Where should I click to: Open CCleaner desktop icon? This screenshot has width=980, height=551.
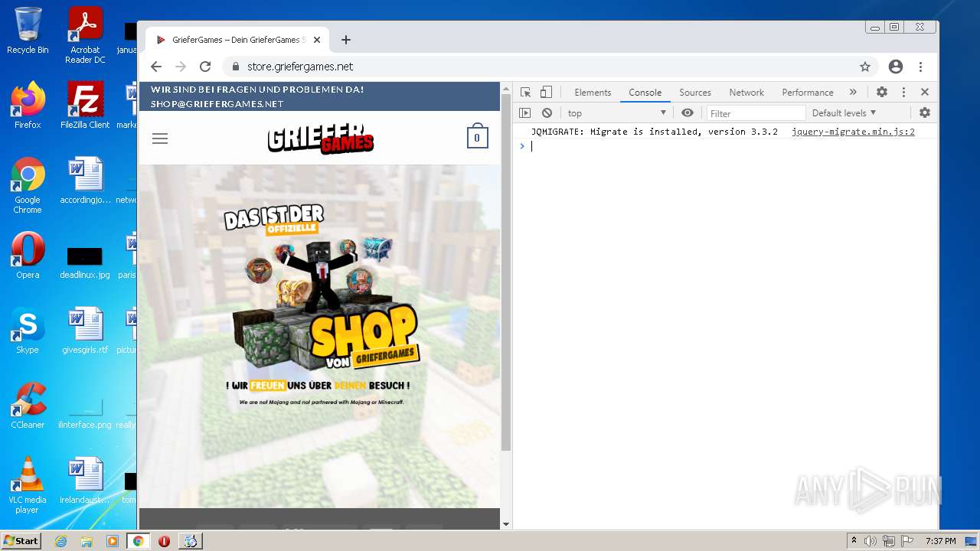(x=28, y=406)
